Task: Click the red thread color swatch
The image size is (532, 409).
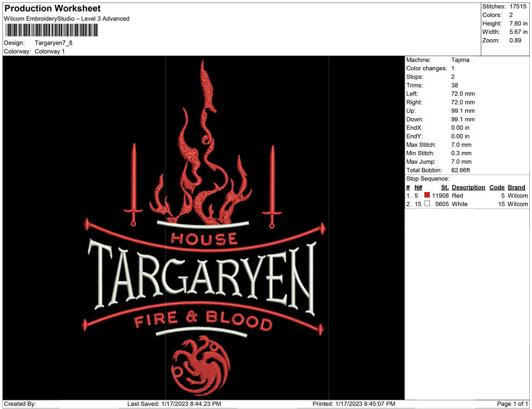Action: coord(427,195)
